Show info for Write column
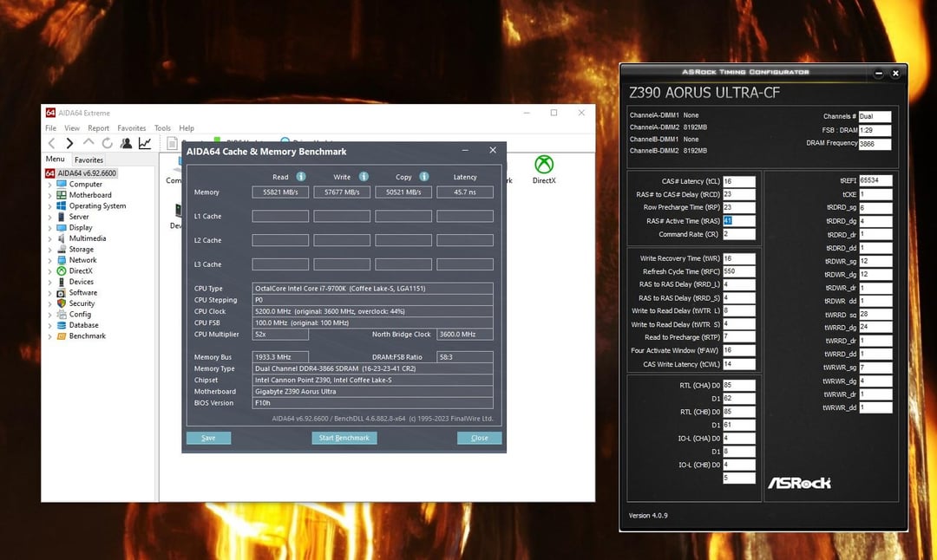Viewport: 937px width, 560px height. (364, 177)
